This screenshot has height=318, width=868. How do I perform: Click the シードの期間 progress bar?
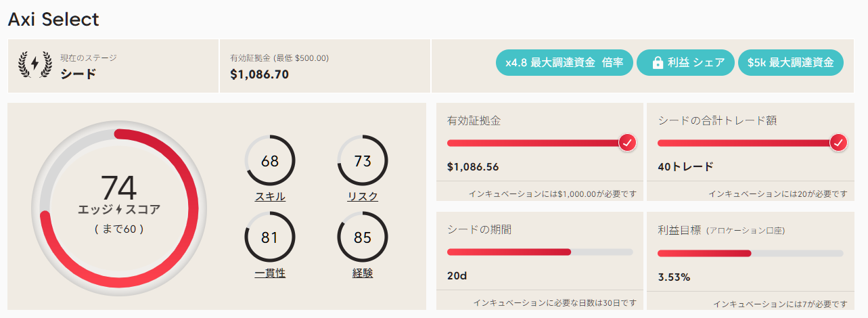540,252
